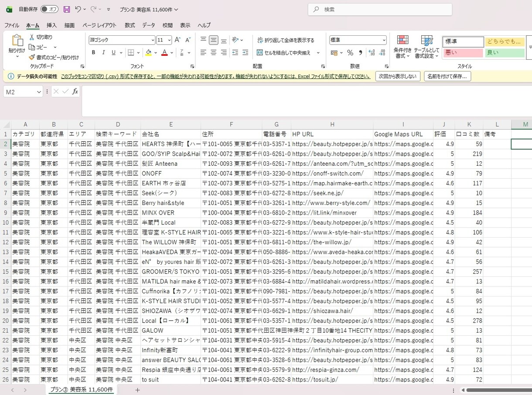Select row header 15
This screenshot has height=395, width=532.
6,272
